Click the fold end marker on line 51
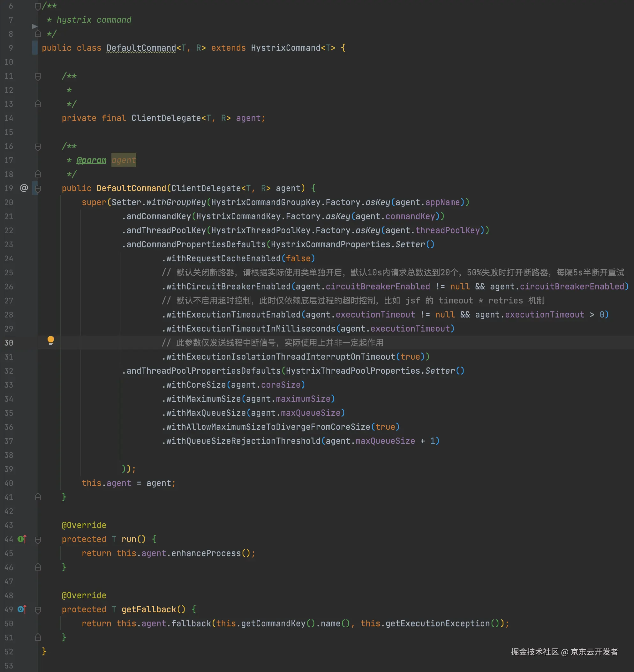This screenshot has height=672, width=634. (38, 638)
